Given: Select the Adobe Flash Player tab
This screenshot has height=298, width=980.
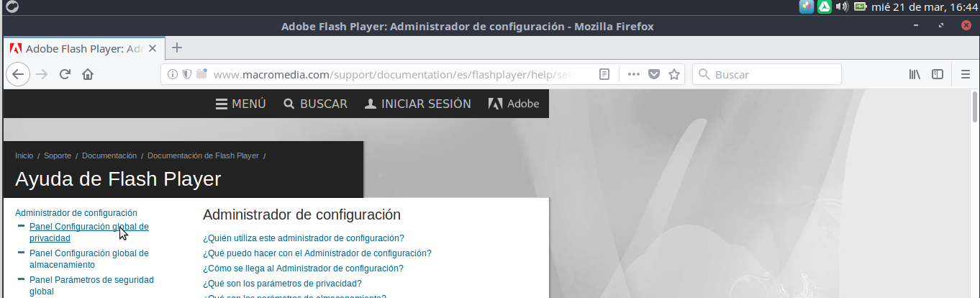Looking at the screenshot, I should coord(84,49).
